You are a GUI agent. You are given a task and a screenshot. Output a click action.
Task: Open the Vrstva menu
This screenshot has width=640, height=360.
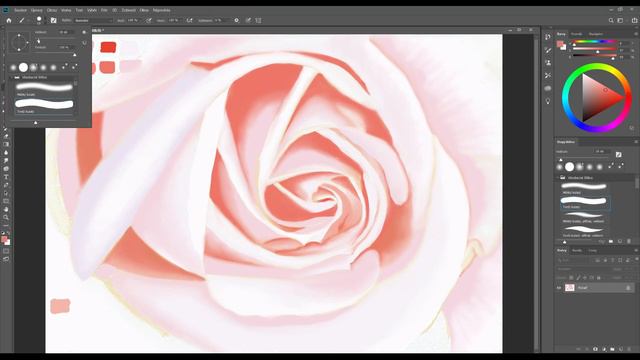coord(66,10)
